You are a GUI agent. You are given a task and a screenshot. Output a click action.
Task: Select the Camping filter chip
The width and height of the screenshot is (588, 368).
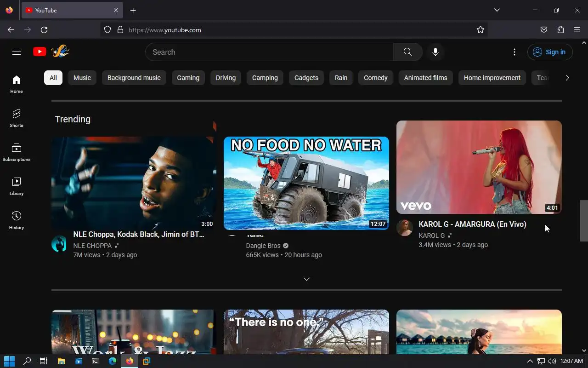[x=265, y=78]
